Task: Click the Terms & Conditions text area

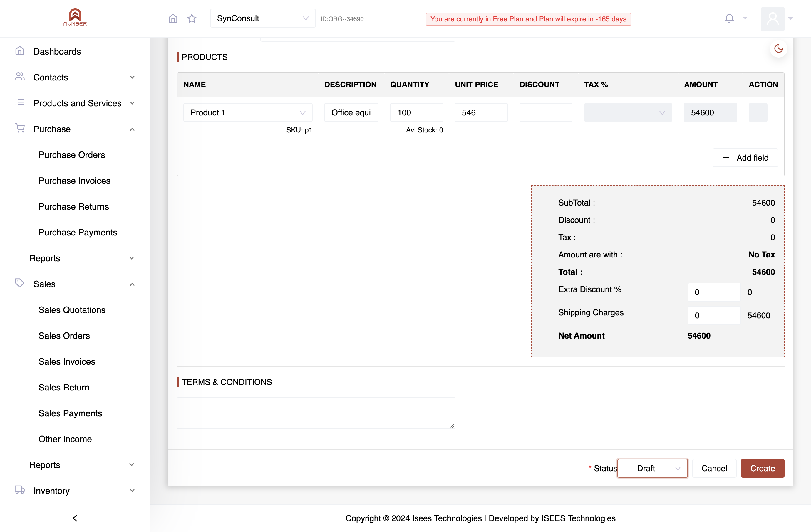Action: [x=316, y=413]
